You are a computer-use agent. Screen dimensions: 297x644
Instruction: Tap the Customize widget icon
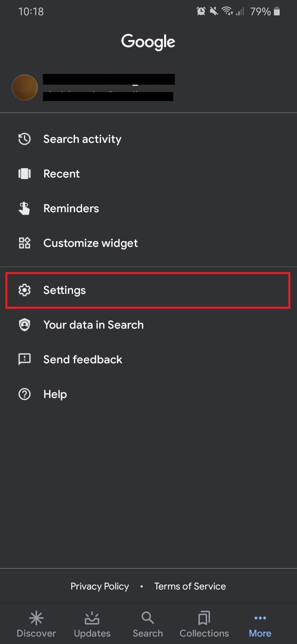click(24, 243)
